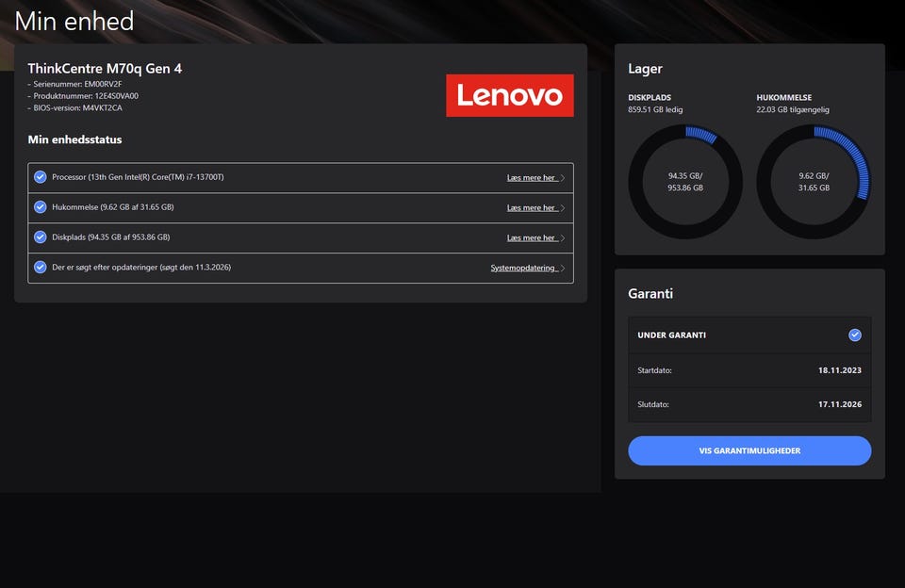Image resolution: width=905 pixels, height=588 pixels.
Task: Click the '9.62 GB/ 31.65 GB' chart value
Action: pos(814,182)
